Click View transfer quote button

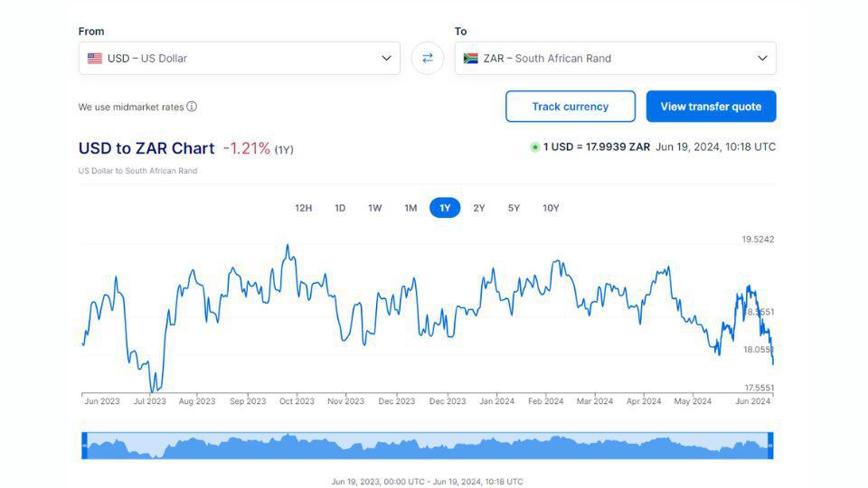[x=711, y=107]
